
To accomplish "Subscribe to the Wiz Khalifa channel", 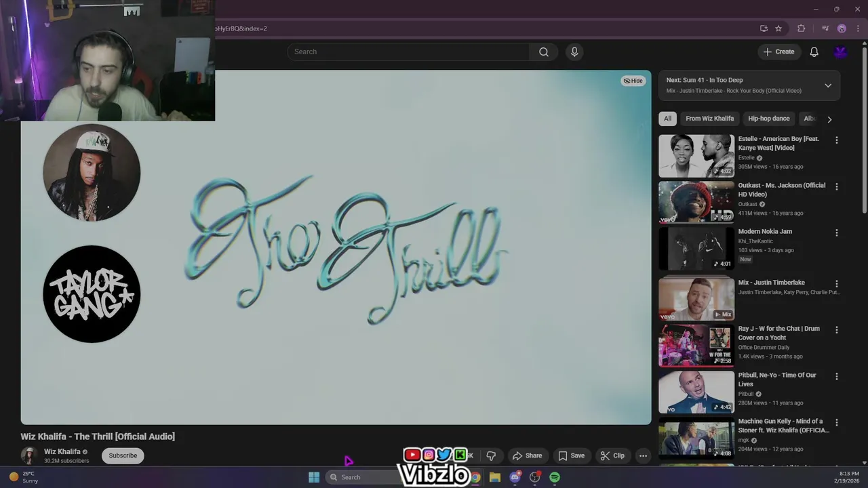I will pos(123,455).
